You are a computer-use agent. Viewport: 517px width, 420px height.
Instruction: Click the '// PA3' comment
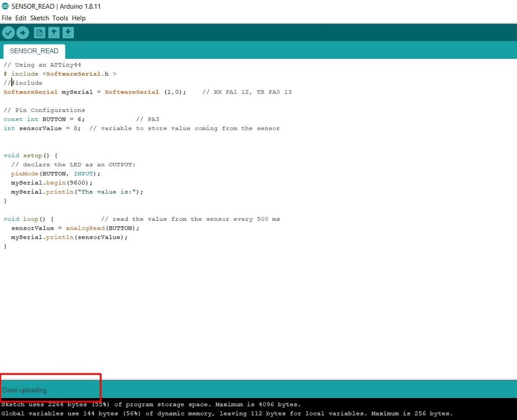(x=148, y=119)
